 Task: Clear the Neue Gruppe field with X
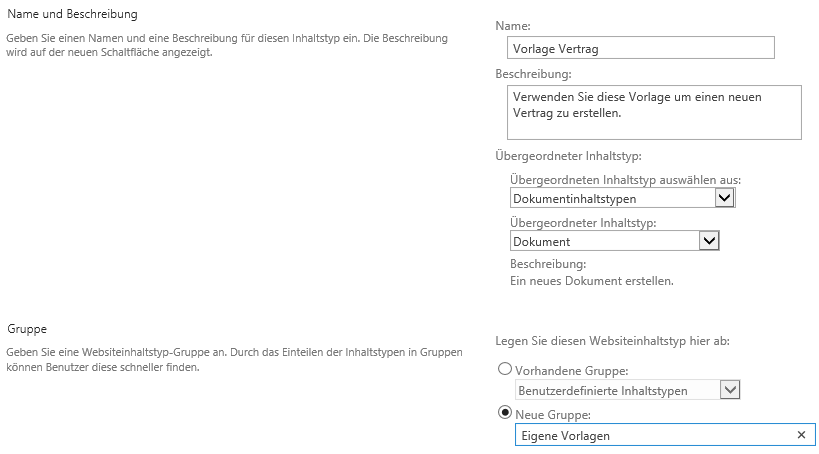pyautogui.click(x=800, y=435)
